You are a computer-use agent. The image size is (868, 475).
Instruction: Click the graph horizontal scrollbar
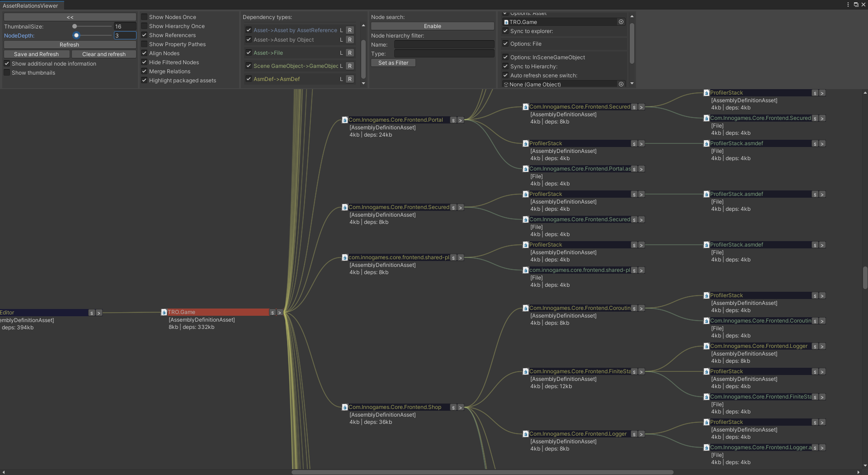point(482,472)
